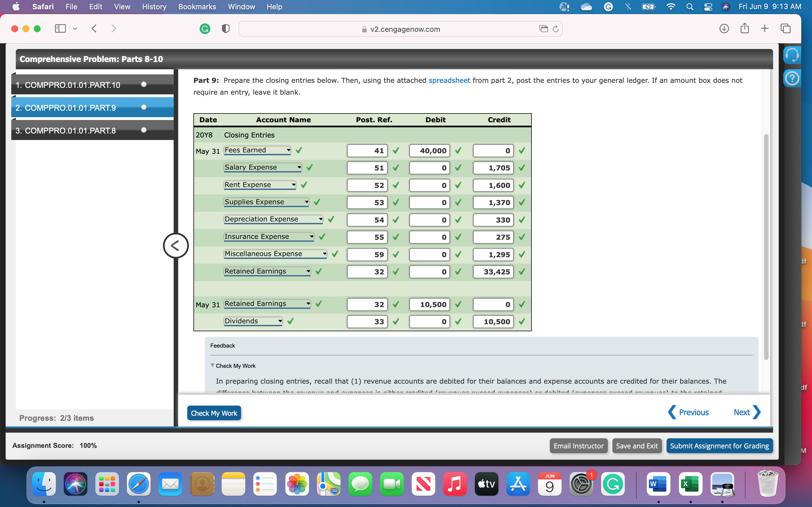Open the attached spreadsheet link
This screenshot has height=507, width=812.
[449, 80]
